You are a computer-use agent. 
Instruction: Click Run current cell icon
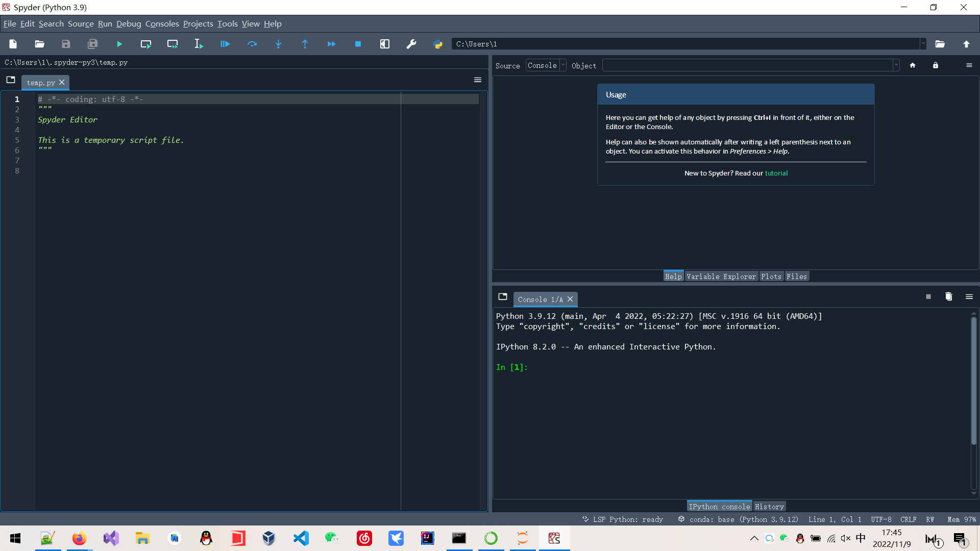click(146, 44)
